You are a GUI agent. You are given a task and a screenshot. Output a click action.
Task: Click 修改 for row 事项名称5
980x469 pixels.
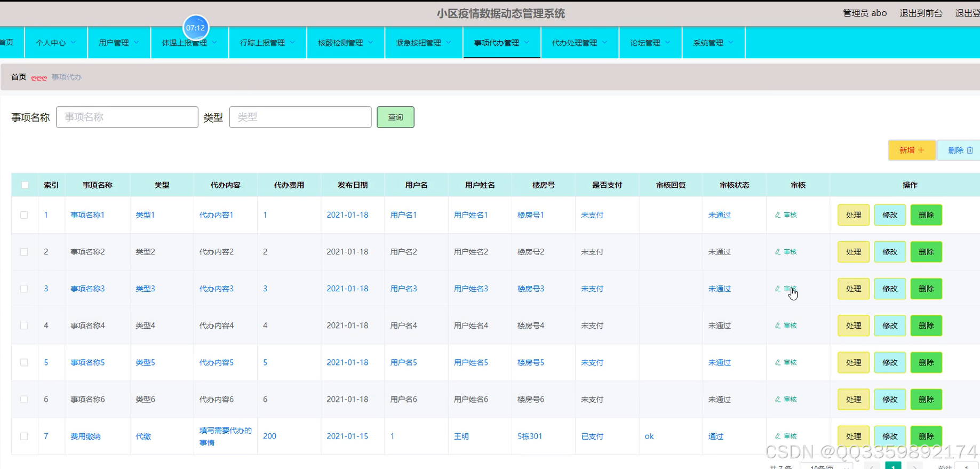click(x=890, y=362)
